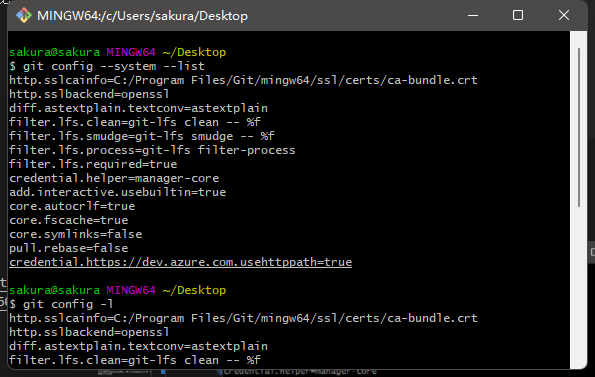The image size is (595, 377).
Task: Click the core.fscache=true line
Action: click(69, 220)
